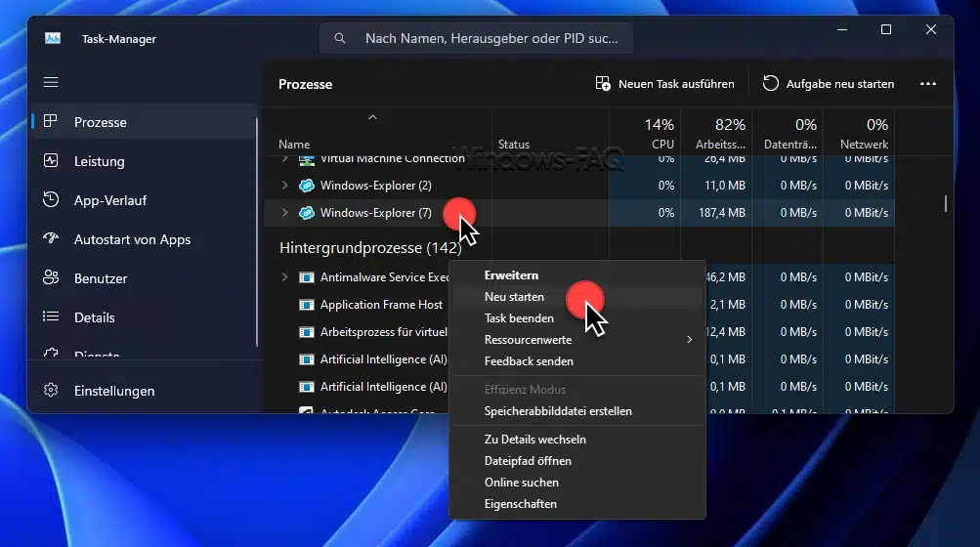Viewport: 980px width, 547px height.
Task: Click second Artificial Intelligence (AI) process icon
Action: (x=306, y=387)
